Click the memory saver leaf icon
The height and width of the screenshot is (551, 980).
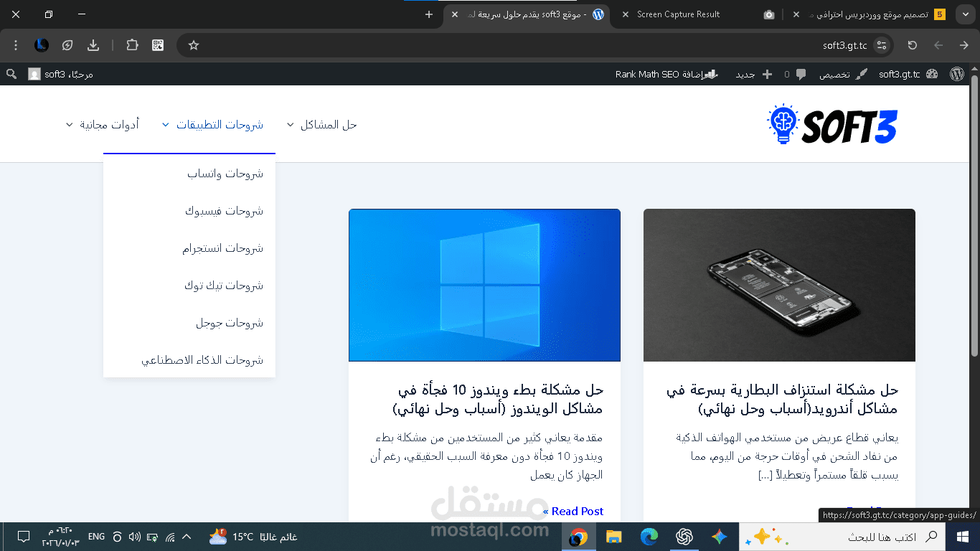pos(67,45)
